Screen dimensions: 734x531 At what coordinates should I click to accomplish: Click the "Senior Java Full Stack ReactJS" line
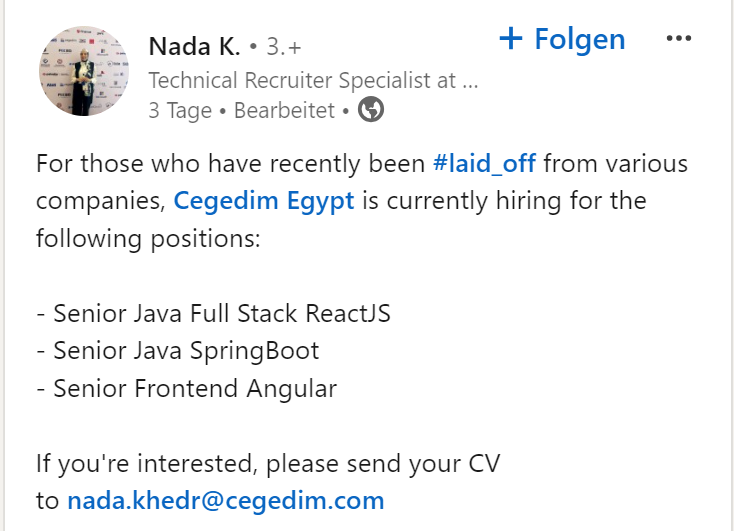[x=213, y=313]
